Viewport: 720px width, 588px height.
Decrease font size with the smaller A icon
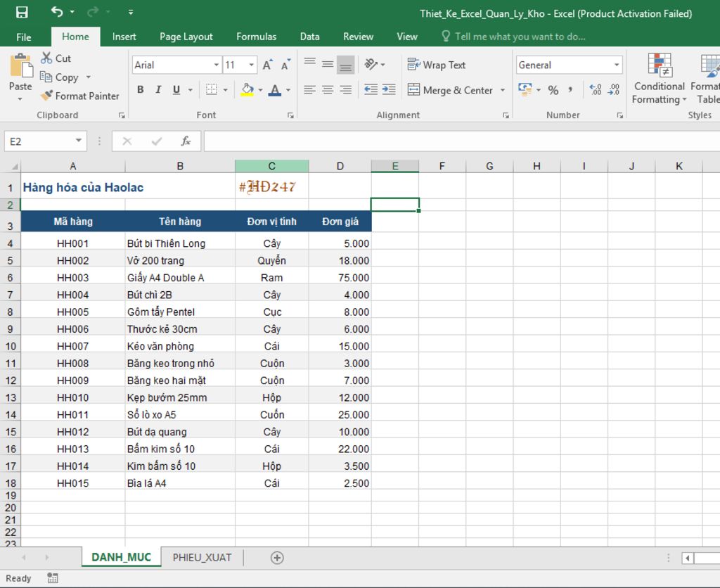click(x=286, y=65)
